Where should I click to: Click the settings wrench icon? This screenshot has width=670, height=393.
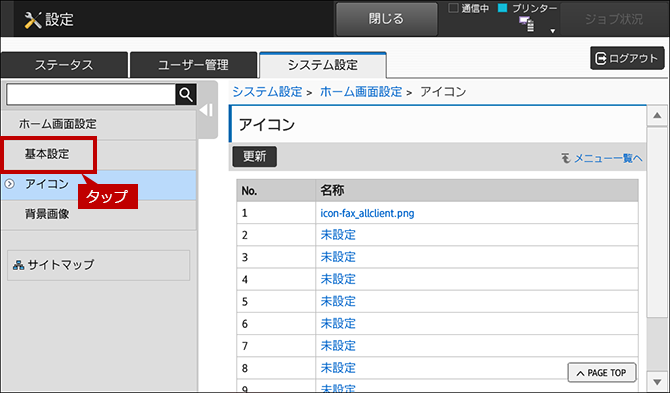(32, 20)
